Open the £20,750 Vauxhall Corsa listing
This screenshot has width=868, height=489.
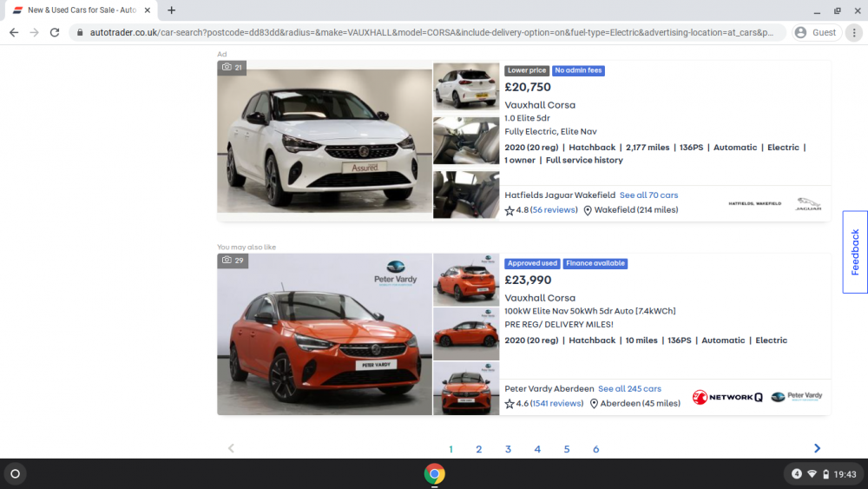pyautogui.click(x=540, y=105)
